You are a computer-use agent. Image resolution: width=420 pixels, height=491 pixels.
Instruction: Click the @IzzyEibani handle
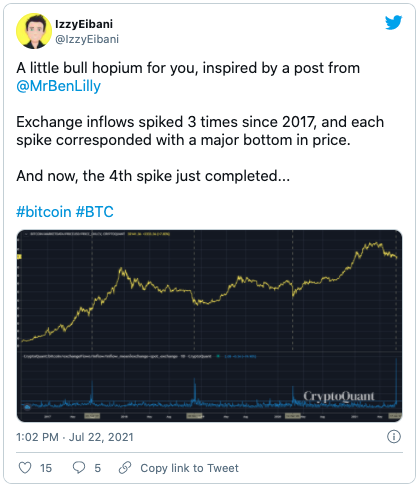(87, 39)
